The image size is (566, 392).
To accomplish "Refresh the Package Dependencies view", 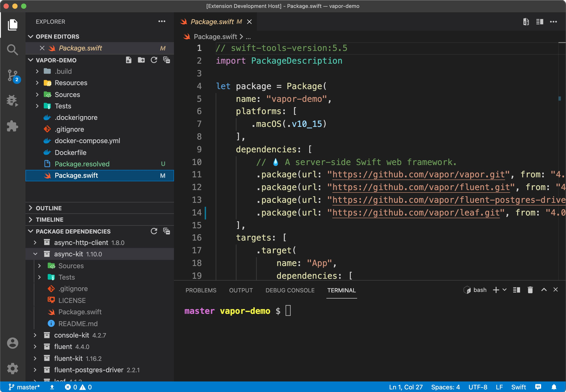I will [x=154, y=231].
